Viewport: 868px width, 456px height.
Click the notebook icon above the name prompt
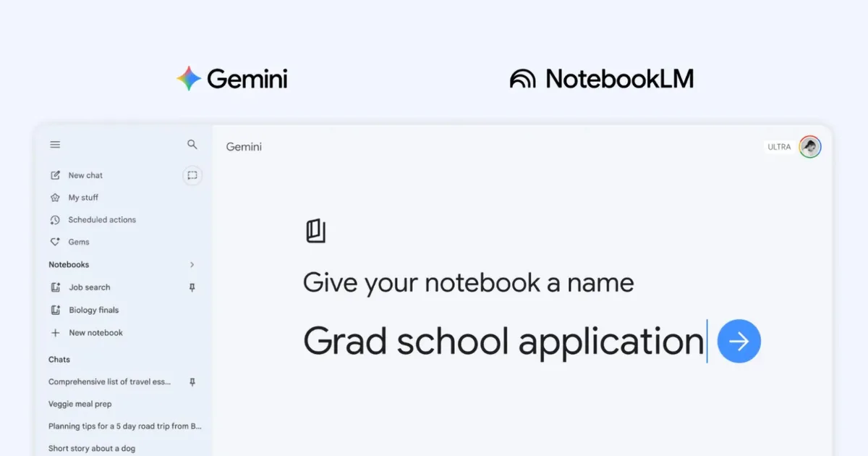click(x=316, y=230)
